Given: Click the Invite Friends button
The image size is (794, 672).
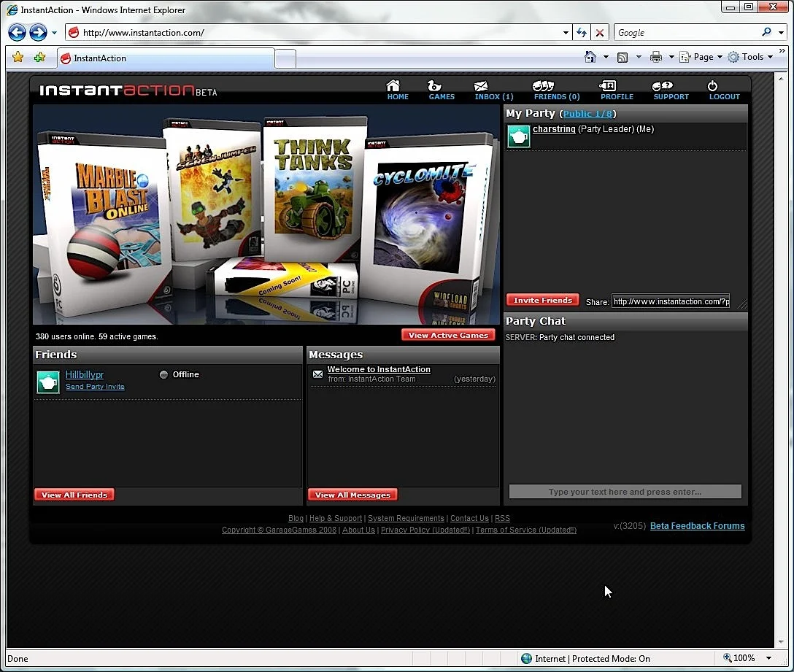Looking at the screenshot, I should pyautogui.click(x=543, y=301).
